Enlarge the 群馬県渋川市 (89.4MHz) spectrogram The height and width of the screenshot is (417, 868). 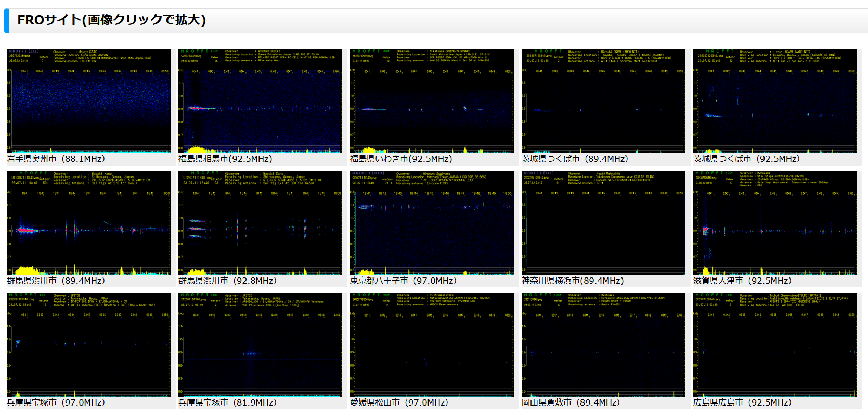pyautogui.click(x=88, y=223)
